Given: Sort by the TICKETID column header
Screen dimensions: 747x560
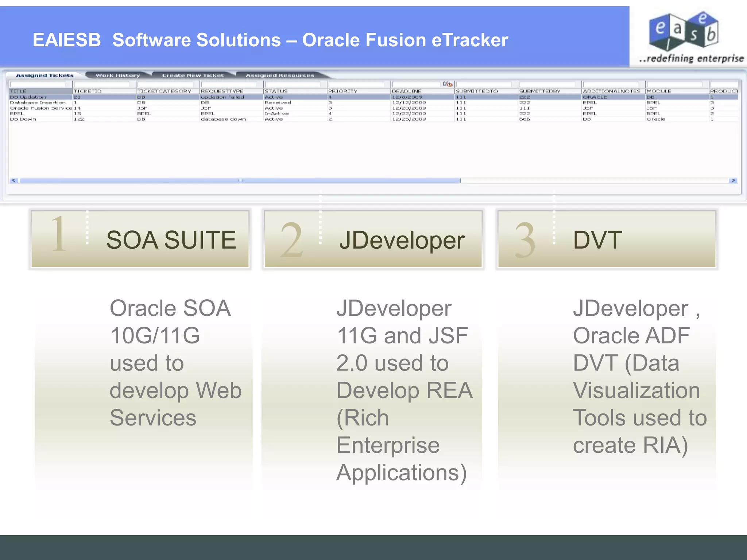Looking at the screenshot, I should 104,91.
